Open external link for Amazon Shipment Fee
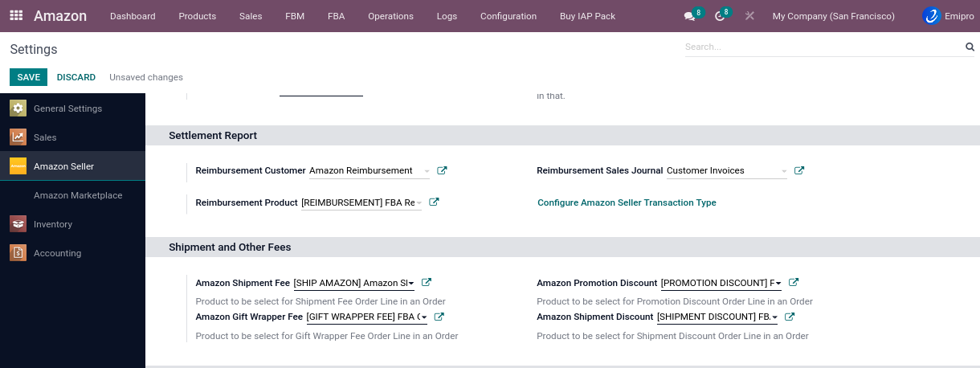980x368 pixels. [x=427, y=283]
